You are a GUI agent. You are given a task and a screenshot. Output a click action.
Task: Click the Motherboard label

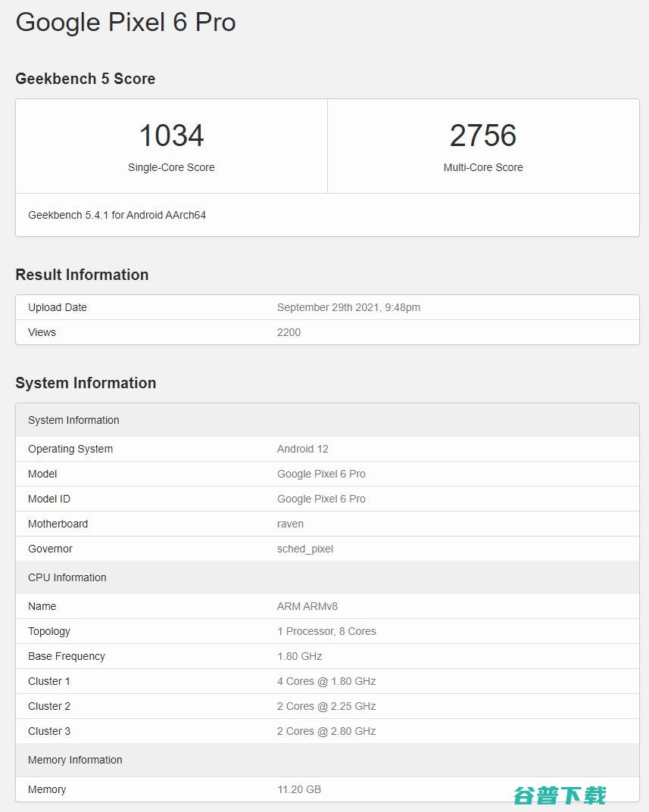coord(58,524)
